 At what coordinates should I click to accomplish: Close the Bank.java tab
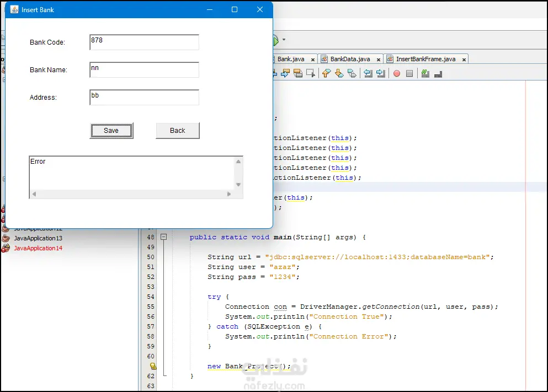coord(313,60)
